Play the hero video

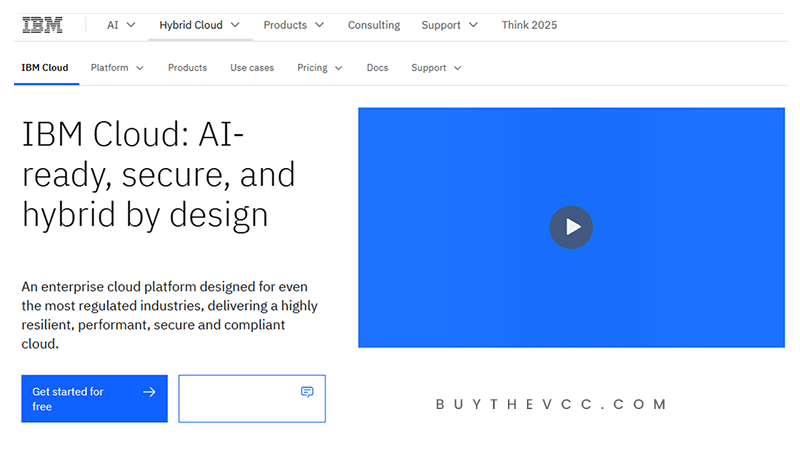coord(571,227)
